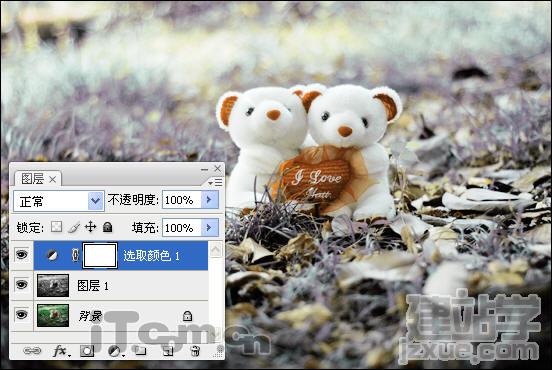This screenshot has height=370, width=552.
Task: Select layer name 背景
Action: (x=90, y=316)
